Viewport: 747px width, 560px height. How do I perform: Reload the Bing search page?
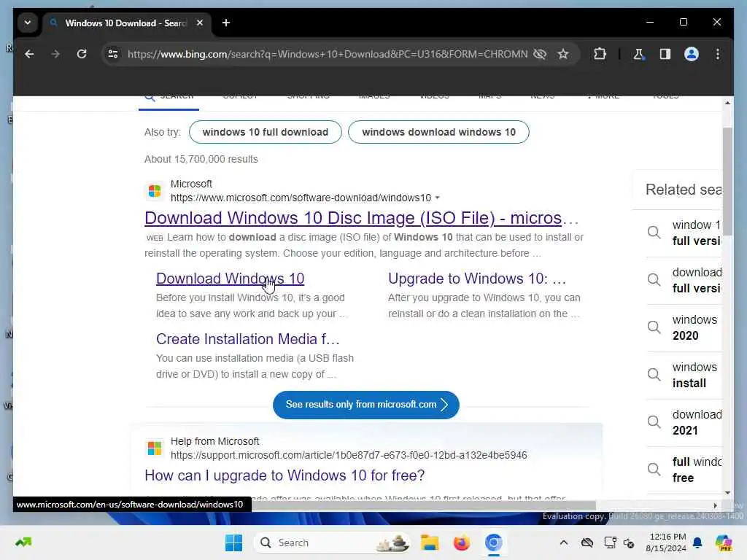click(x=82, y=54)
